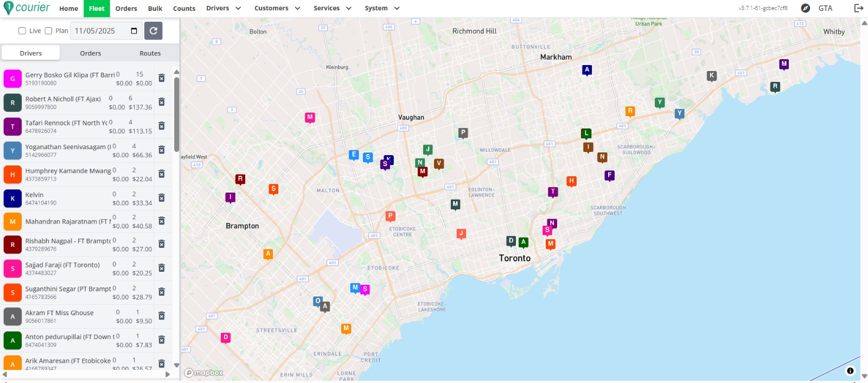Viewport: 868px width, 383px height.
Task: Click the compass icon next to GTA
Action: pos(806,8)
